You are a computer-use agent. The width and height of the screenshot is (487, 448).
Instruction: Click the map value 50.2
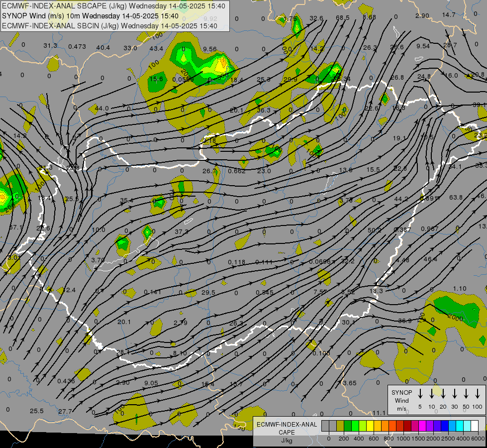[x=374, y=230]
